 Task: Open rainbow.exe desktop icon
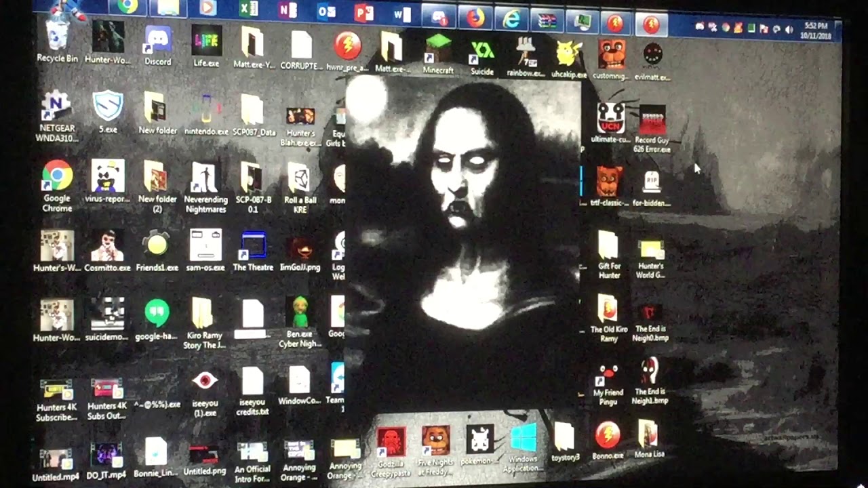(x=526, y=56)
